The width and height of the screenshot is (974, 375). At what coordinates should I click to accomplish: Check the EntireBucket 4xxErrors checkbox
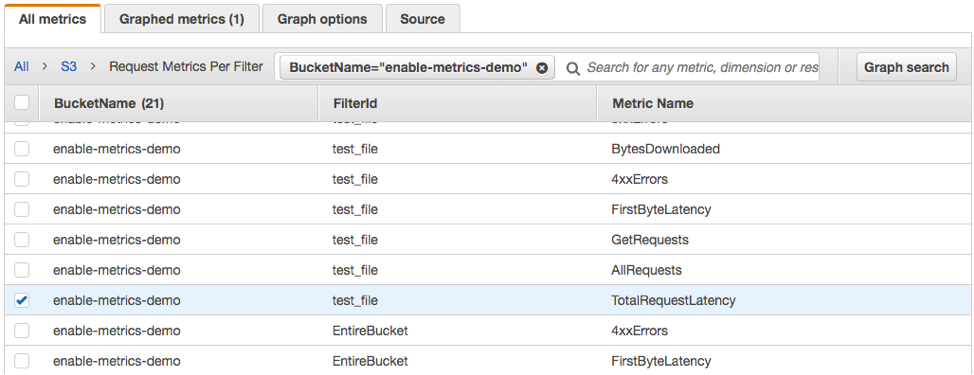coord(22,331)
